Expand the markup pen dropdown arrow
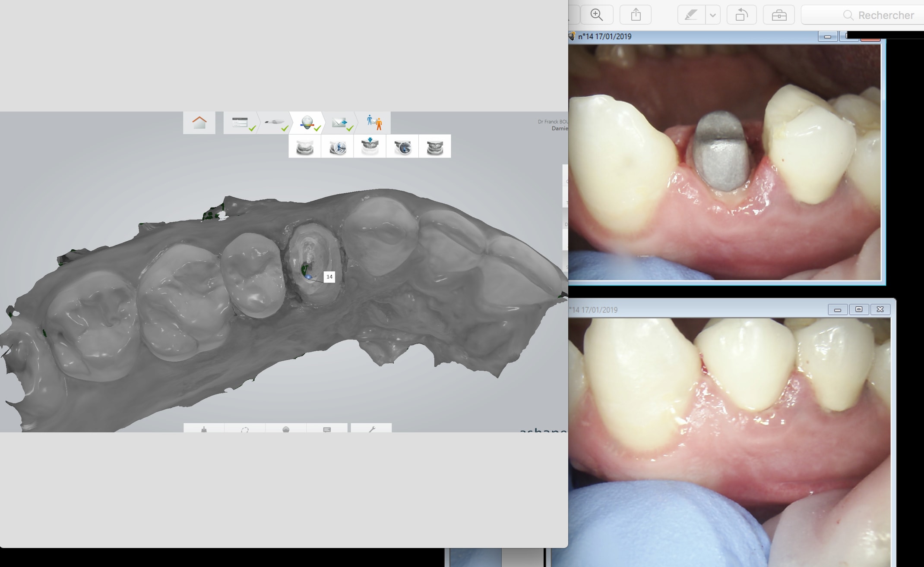This screenshot has height=567, width=924. click(713, 15)
